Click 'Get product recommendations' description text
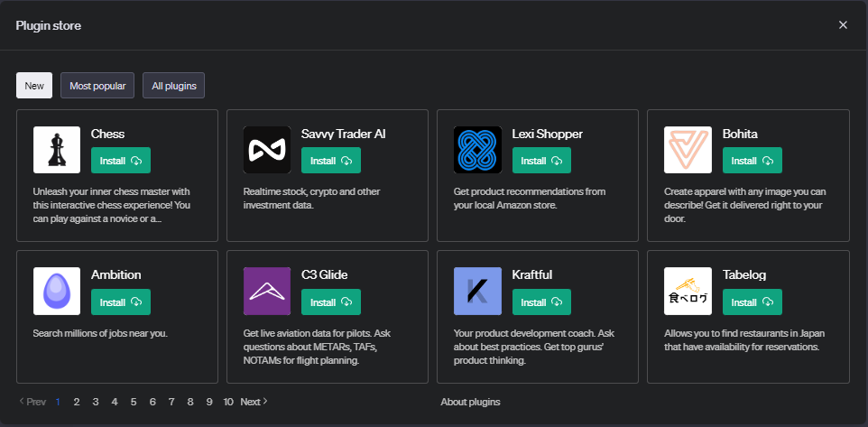The image size is (868, 427). tap(530, 199)
